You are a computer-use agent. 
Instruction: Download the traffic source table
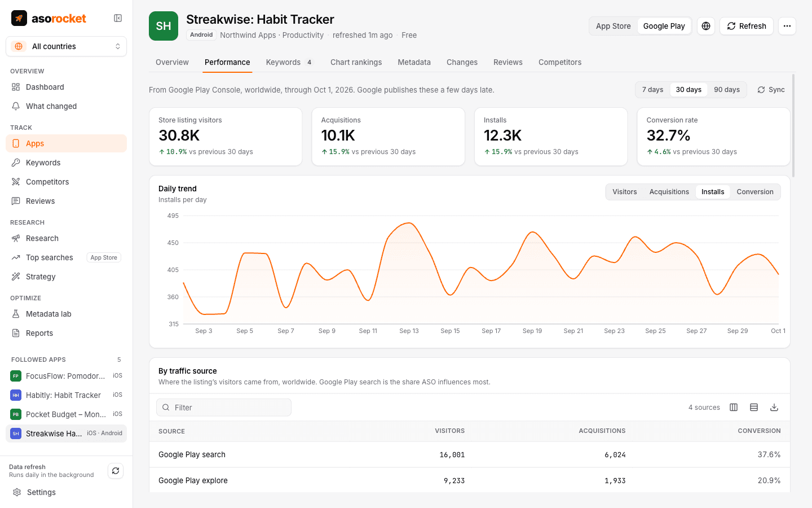pos(774,408)
